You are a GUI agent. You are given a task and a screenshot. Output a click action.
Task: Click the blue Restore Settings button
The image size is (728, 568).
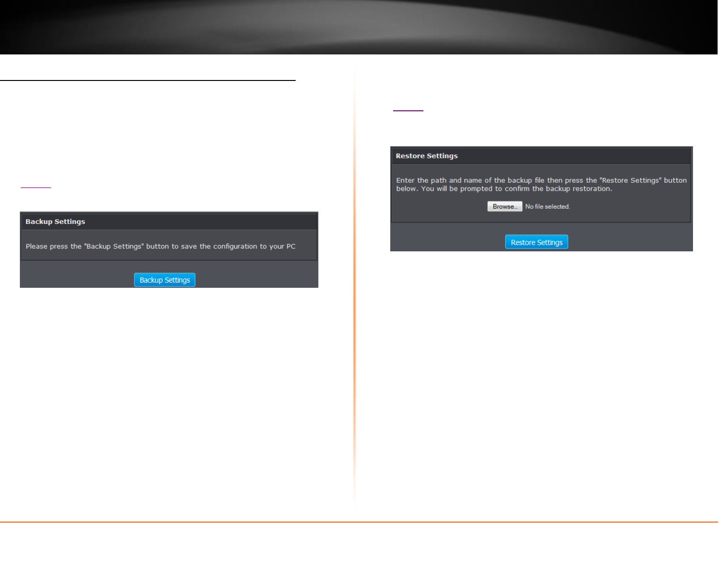click(x=536, y=242)
